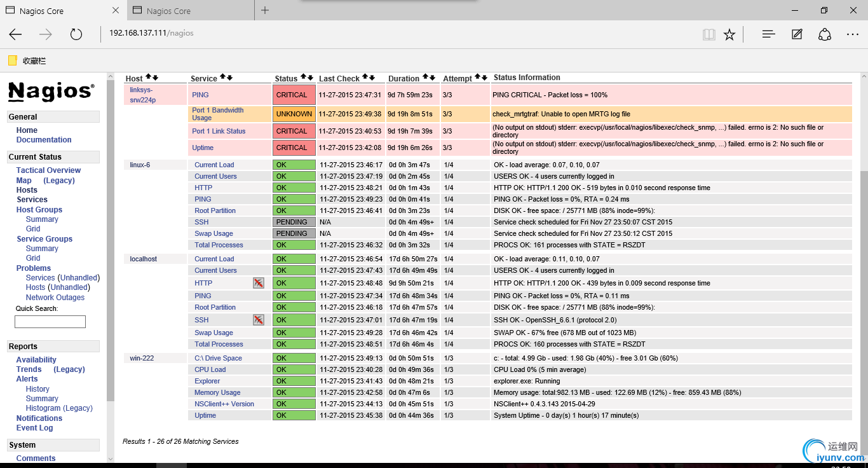Open the Memory Usage service on win-222
Screen dimensions: 868x468
(x=217, y=392)
